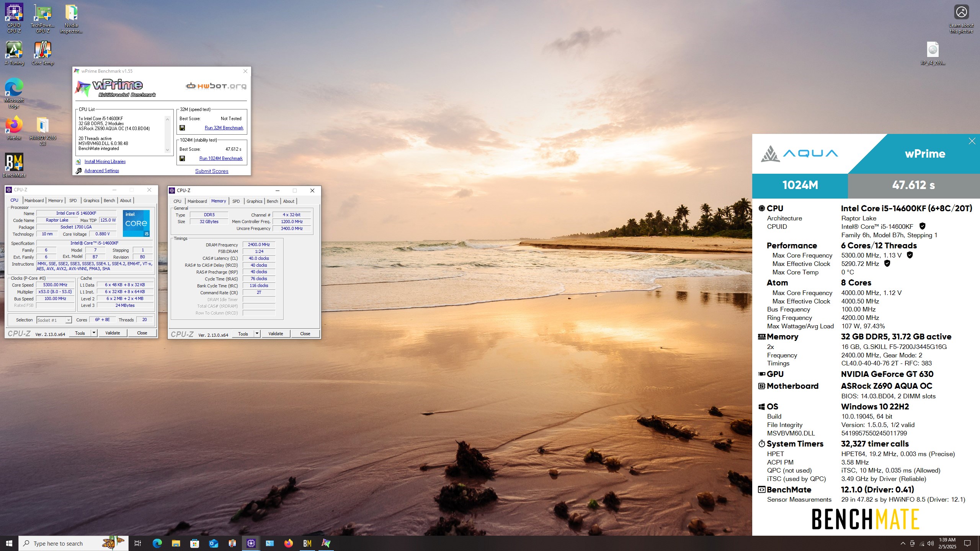The width and height of the screenshot is (980, 551).
Task: Click the icon beside Install Missing Libraries
Action: [x=78, y=161]
